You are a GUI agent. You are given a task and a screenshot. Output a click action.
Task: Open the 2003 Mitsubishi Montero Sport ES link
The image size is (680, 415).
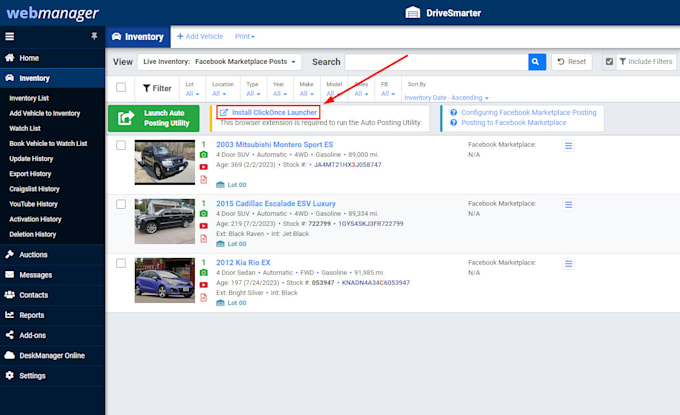[x=275, y=144]
